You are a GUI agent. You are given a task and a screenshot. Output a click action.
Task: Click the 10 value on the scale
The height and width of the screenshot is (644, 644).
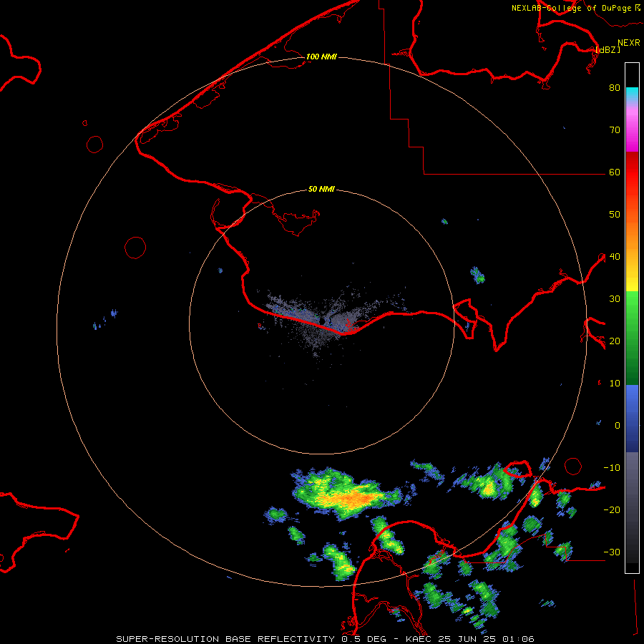click(615, 384)
